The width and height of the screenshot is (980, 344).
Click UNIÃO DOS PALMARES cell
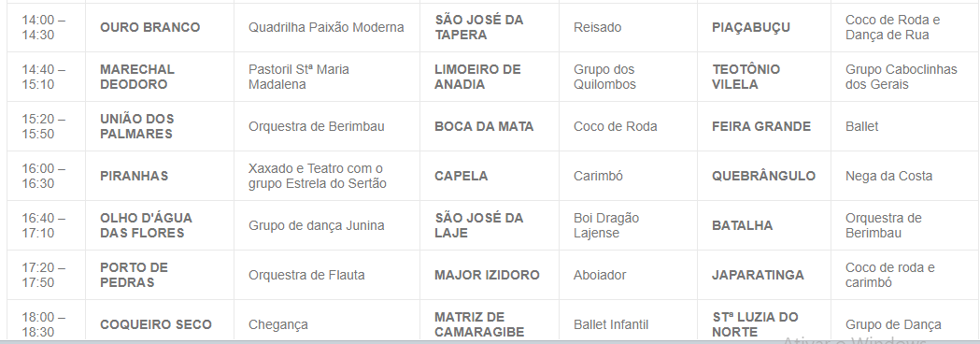137,126
